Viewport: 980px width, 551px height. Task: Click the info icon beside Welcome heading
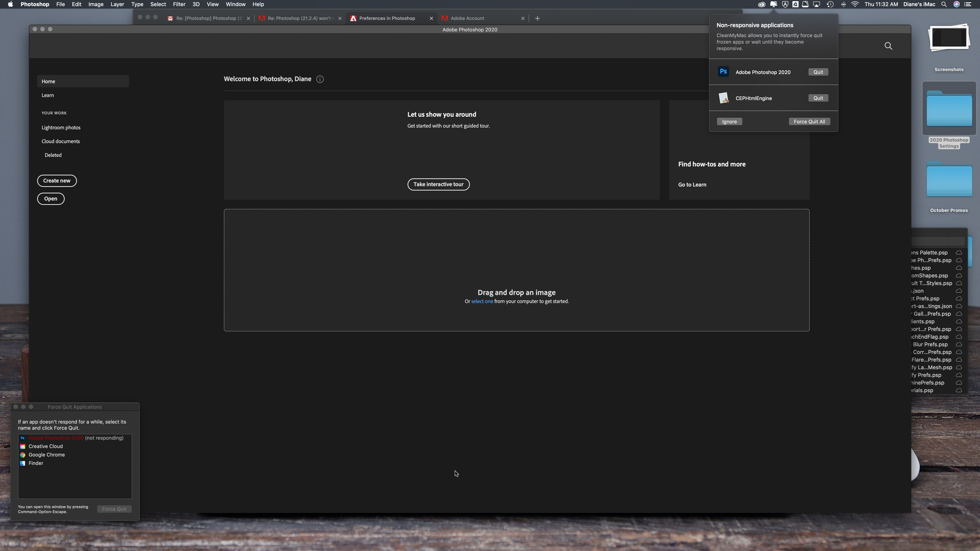(x=320, y=79)
